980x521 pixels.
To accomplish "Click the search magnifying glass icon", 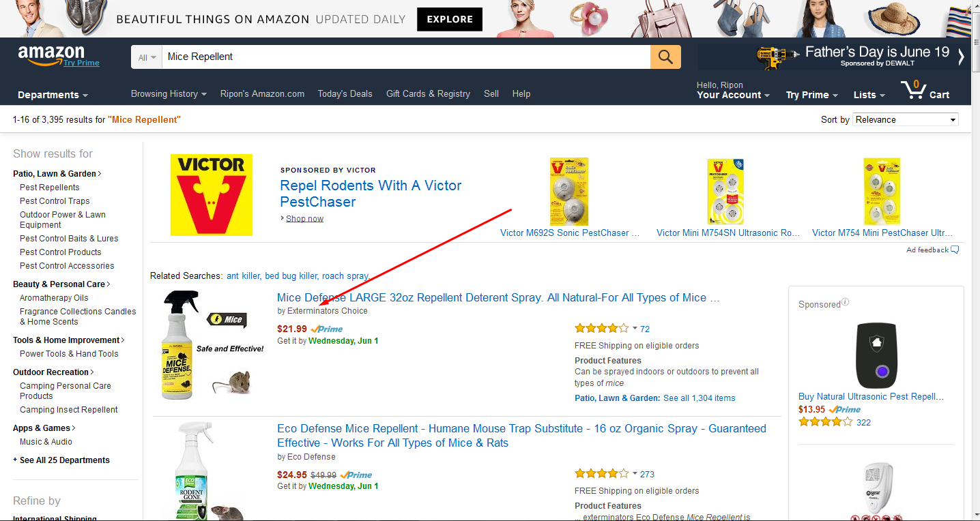I will (665, 56).
